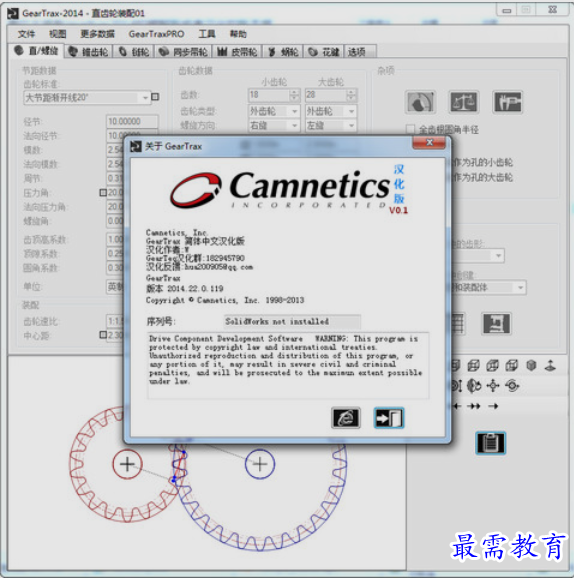Click small gear teeth count stepper at 18

pyautogui.click(x=295, y=95)
